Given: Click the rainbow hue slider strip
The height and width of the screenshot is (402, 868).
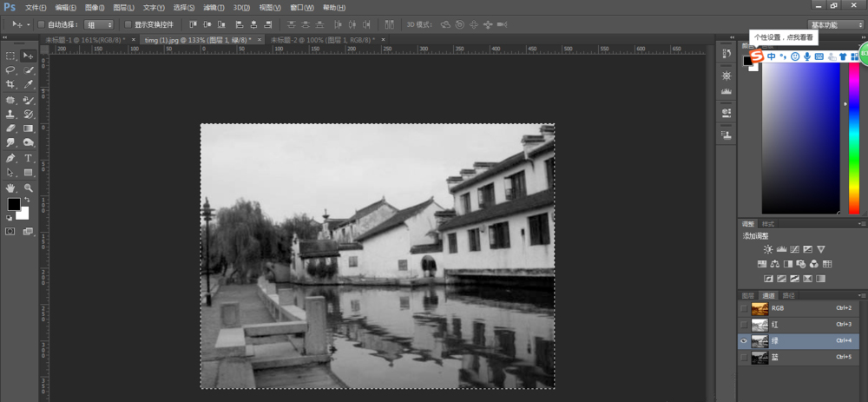Looking at the screenshot, I should [852, 139].
